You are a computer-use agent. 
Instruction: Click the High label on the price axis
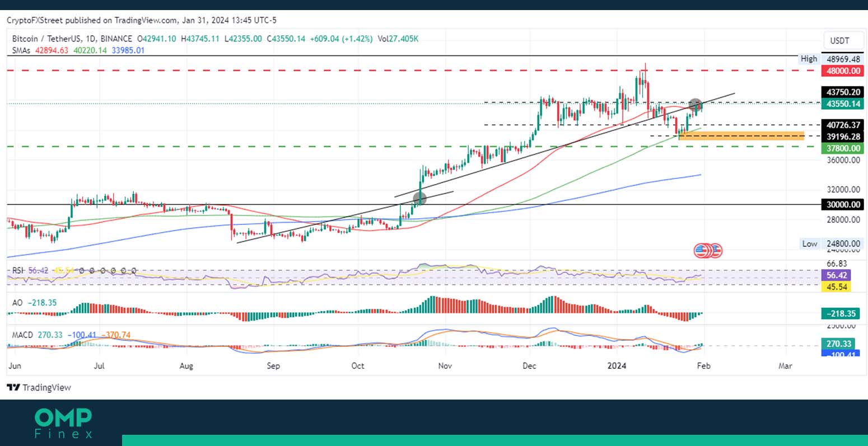(809, 59)
